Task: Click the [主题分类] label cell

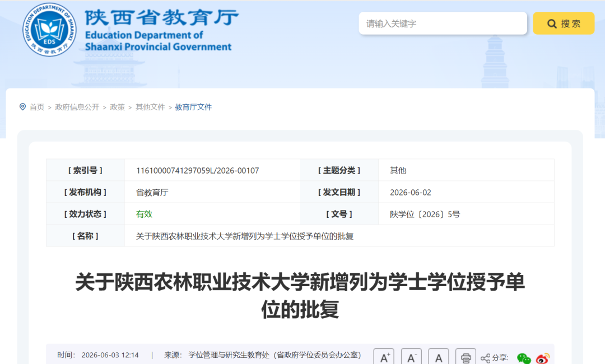Action: coord(339,170)
